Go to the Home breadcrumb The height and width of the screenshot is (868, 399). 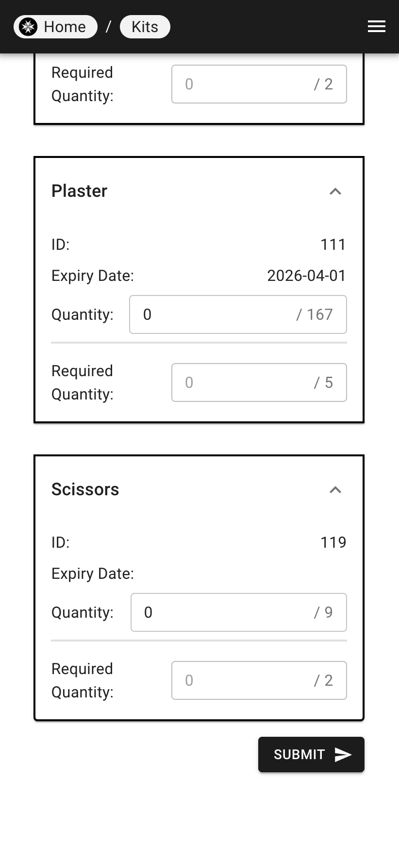(55, 27)
